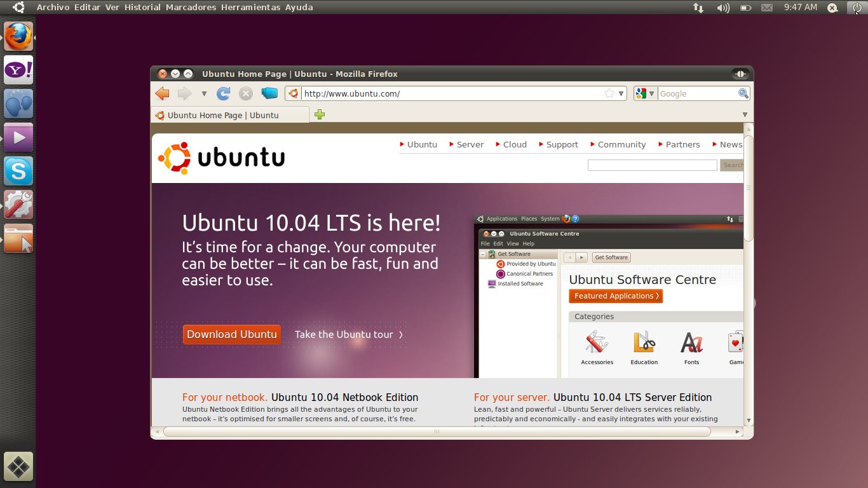Open a new tab with green plus

coord(320,115)
